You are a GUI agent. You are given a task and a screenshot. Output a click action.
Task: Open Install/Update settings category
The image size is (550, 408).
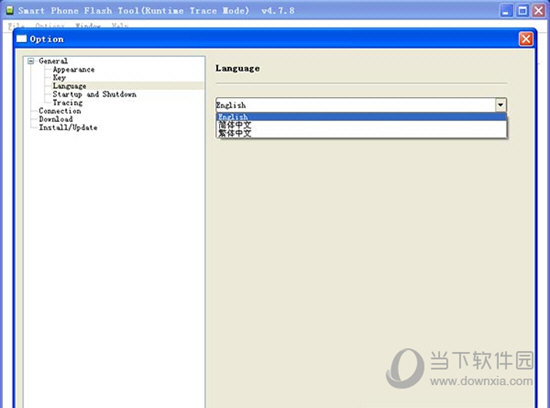click(68, 127)
